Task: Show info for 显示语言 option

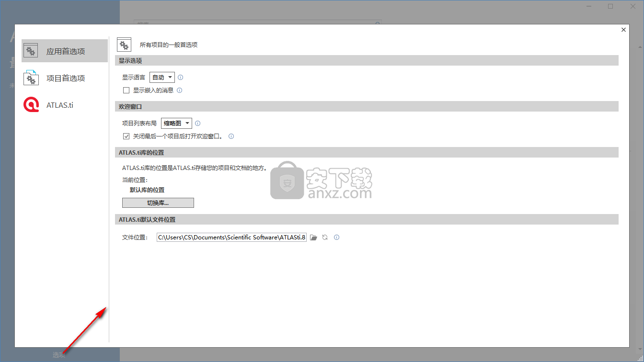Action: pyautogui.click(x=181, y=77)
